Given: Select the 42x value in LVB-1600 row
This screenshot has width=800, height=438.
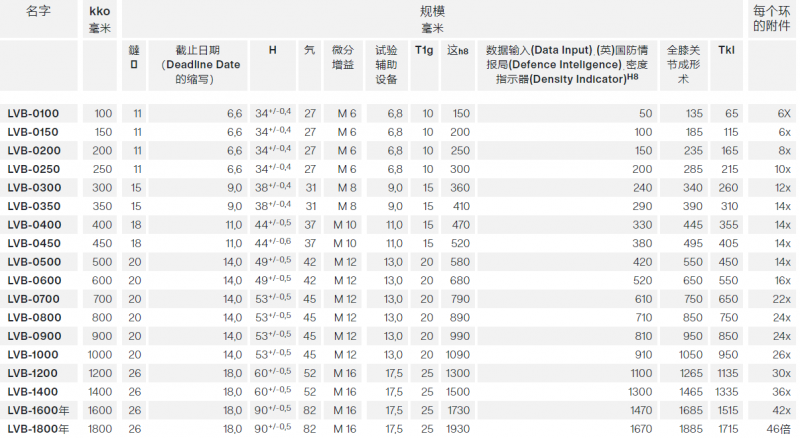Looking at the screenshot, I should click(781, 410).
